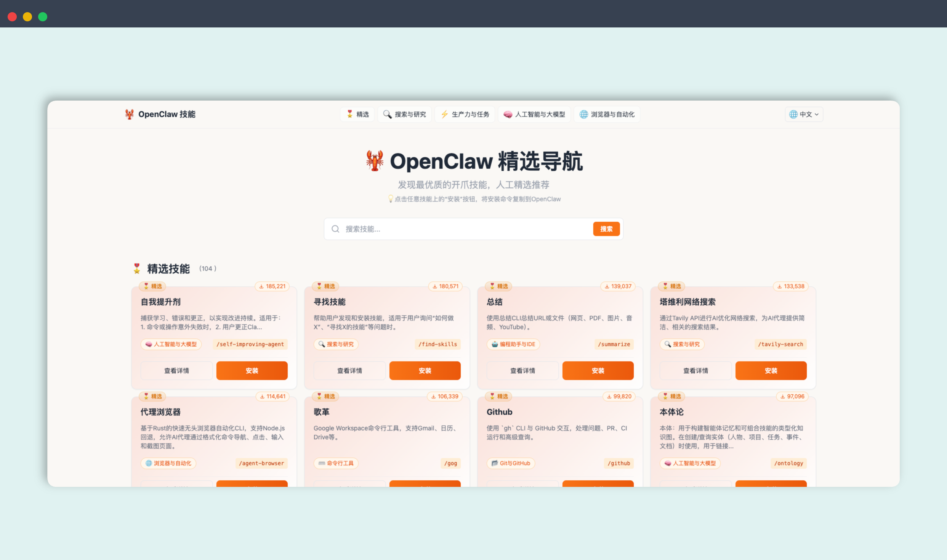Open 查看详情 on the 寻找技能 card
This screenshot has height=560, width=947.
point(349,370)
